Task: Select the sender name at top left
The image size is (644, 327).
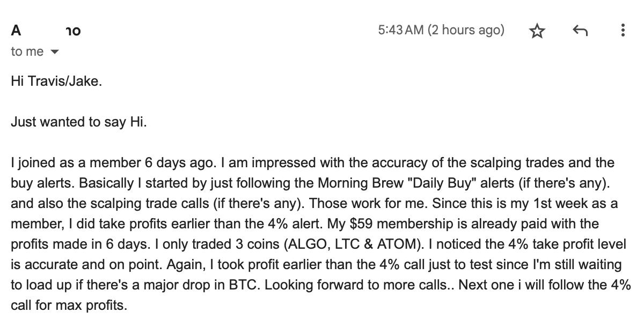Action: coord(46,31)
